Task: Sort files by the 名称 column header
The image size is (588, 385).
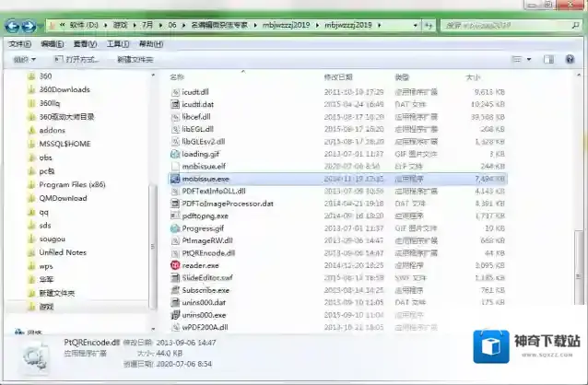Action: coord(178,76)
